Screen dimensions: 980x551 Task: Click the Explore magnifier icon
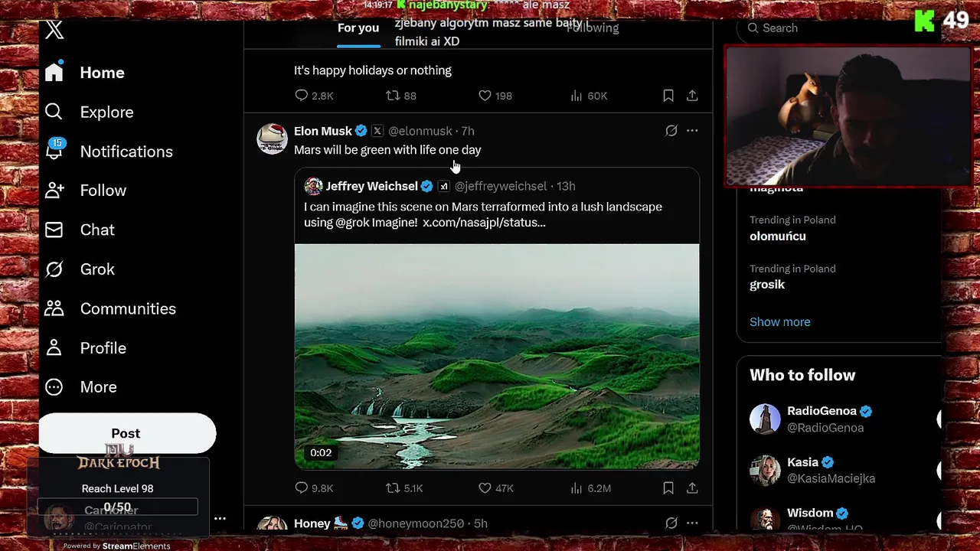coord(54,112)
